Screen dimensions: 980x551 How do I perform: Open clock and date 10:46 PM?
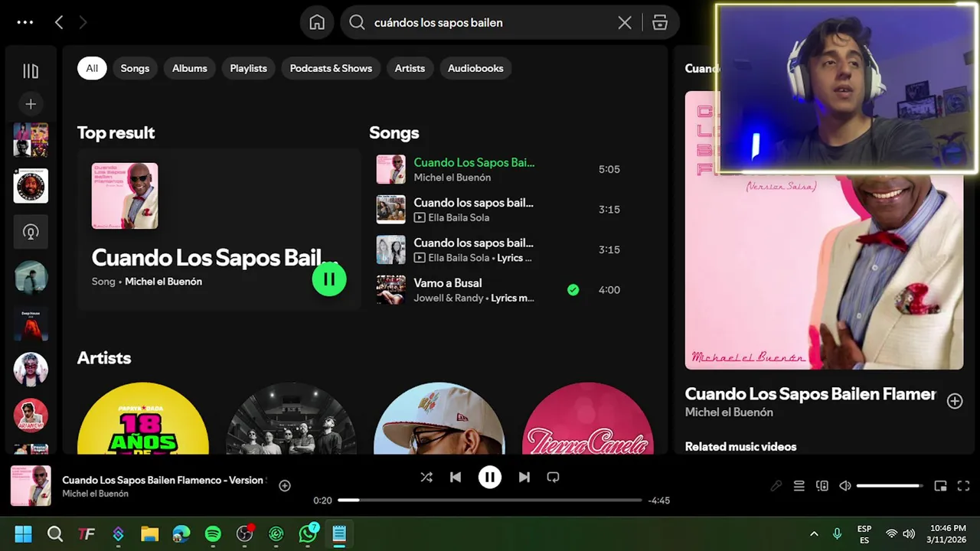tap(948, 534)
